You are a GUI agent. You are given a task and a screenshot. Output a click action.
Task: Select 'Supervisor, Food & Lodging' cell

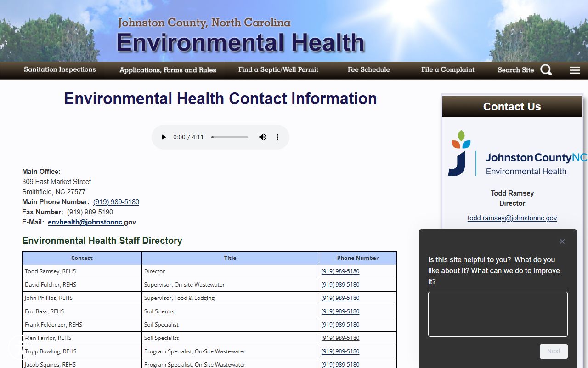click(230, 298)
